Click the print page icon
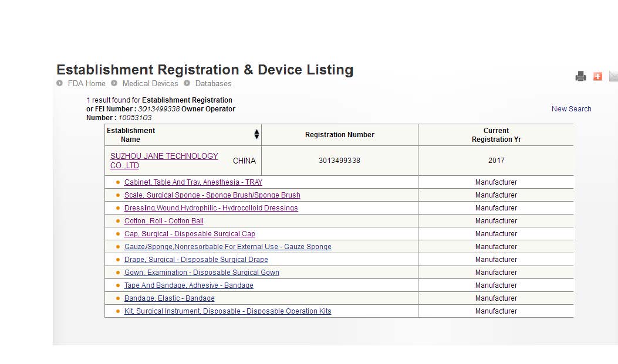 coord(580,76)
